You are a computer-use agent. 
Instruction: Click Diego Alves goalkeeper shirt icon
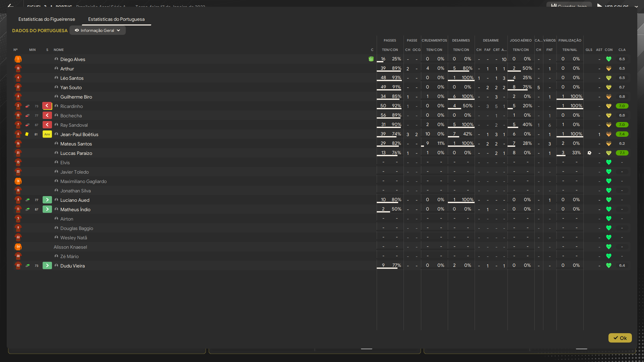pyautogui.click(x=18, y=59)
